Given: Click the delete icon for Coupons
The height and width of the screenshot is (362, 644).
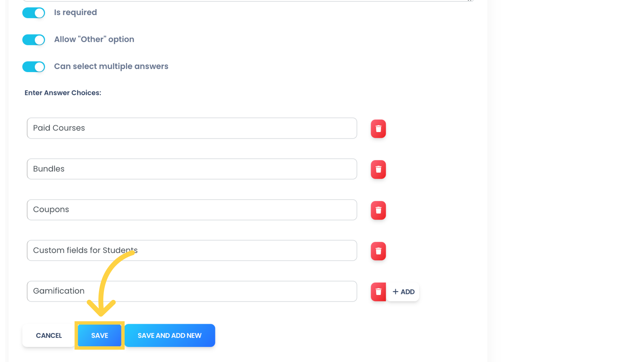Looking at the screenshot, I should point(378,210).
